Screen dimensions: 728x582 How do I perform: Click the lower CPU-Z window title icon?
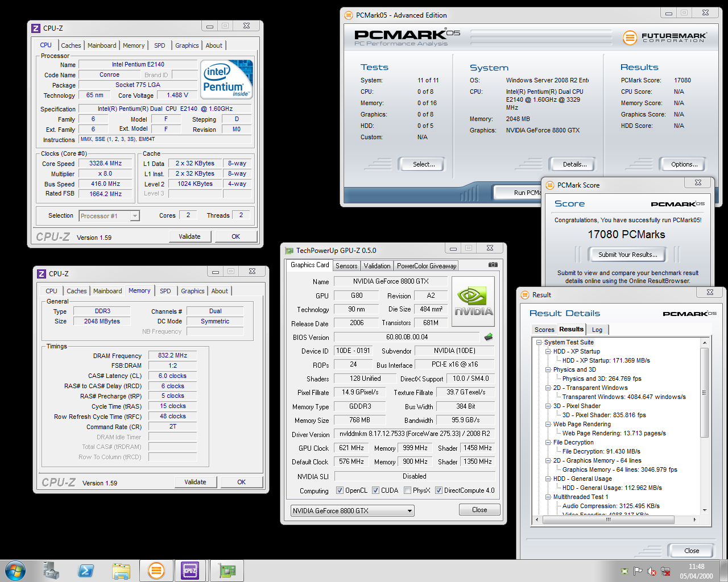(42, 273)
